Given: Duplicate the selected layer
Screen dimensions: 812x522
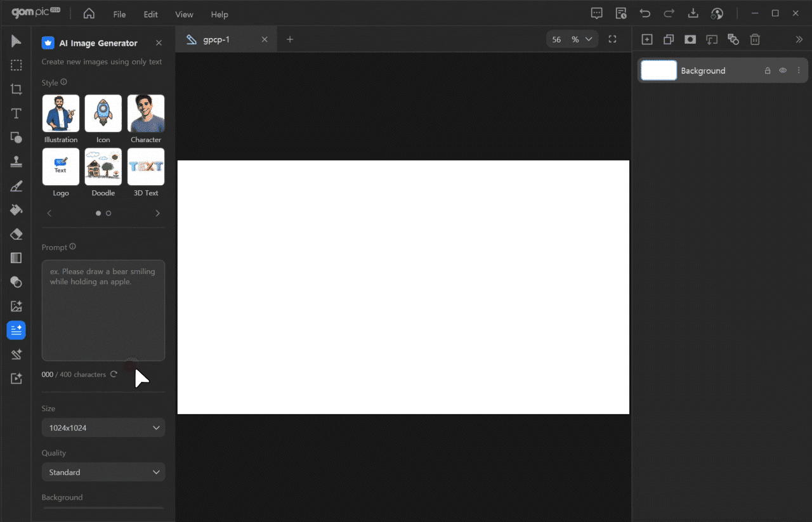Looking at the screenshot, I should point(669,39).
